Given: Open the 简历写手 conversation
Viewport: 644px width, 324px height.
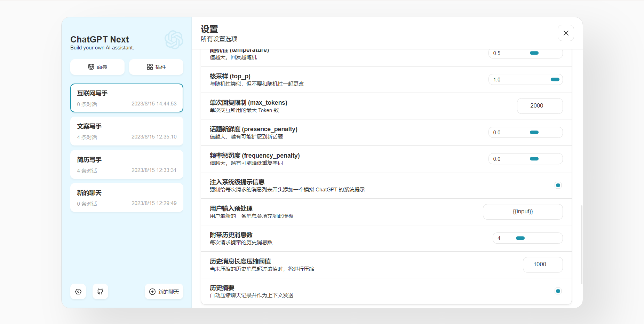Looking at the screenshot, I should point(127,164).
